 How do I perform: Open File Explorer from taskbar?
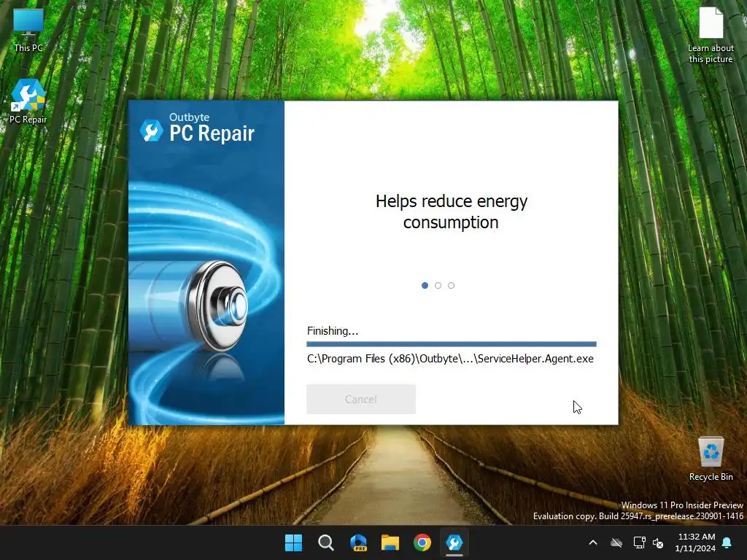[x=390, y=542]
